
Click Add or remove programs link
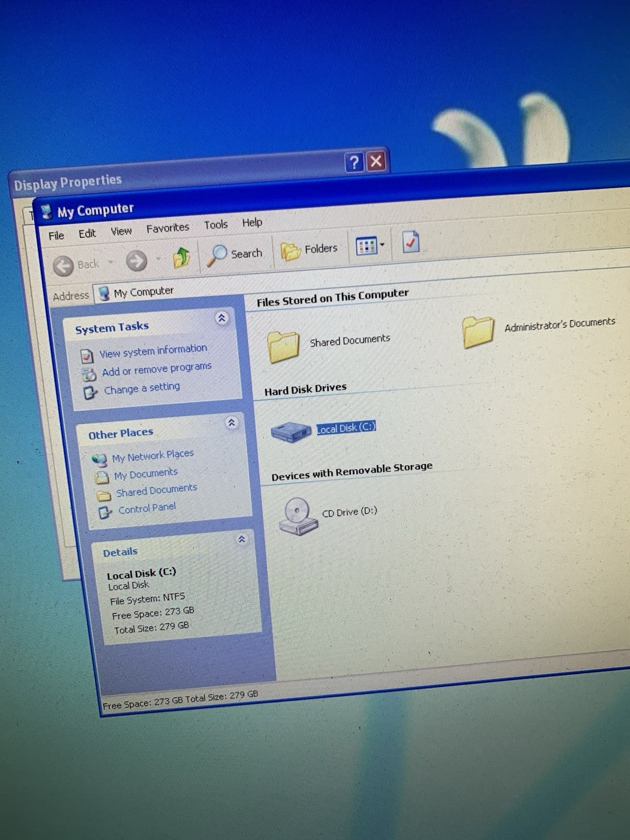click(156, 369)
